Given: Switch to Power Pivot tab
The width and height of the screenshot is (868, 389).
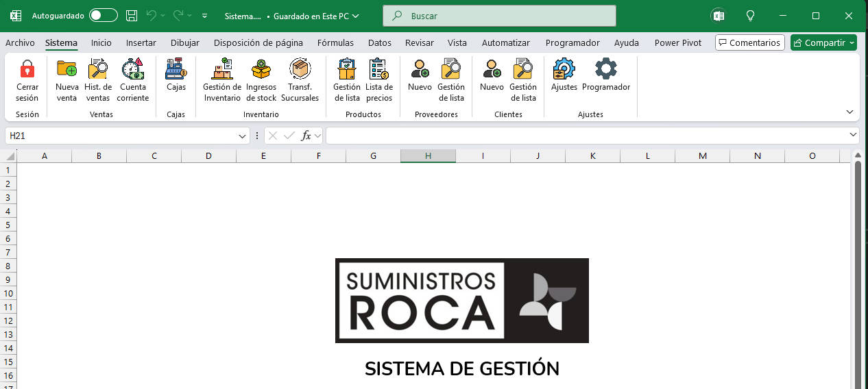Looking at the screenshot, I should pyautogui.click(x=678, y=42).
